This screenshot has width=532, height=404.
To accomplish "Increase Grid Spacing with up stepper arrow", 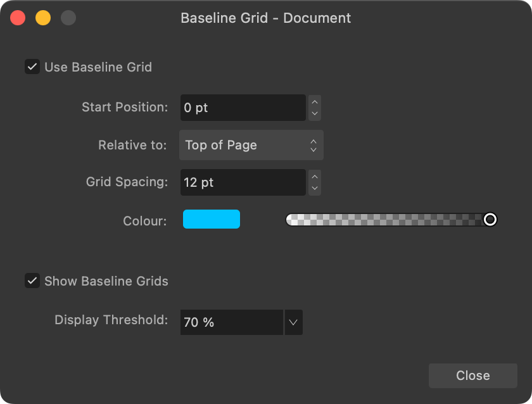I will point(315,177).
